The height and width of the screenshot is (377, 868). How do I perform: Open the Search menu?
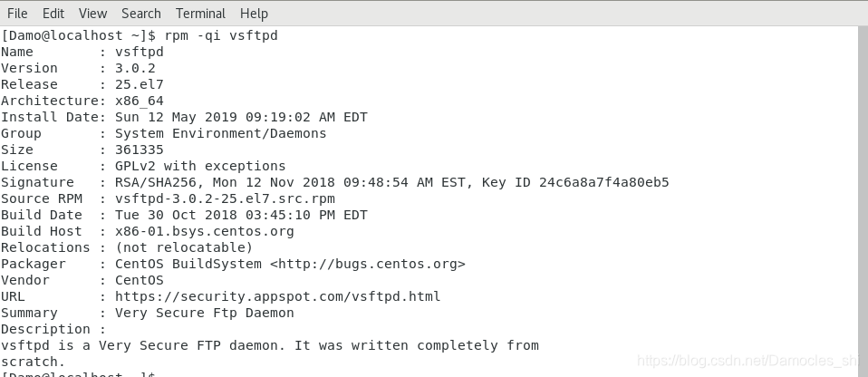point(140,13)
